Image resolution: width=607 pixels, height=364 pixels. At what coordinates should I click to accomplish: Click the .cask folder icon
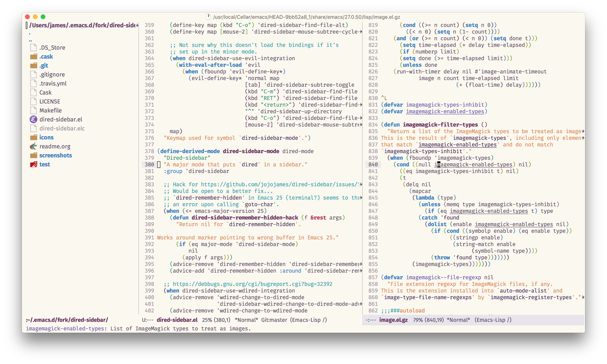[33, 57]
